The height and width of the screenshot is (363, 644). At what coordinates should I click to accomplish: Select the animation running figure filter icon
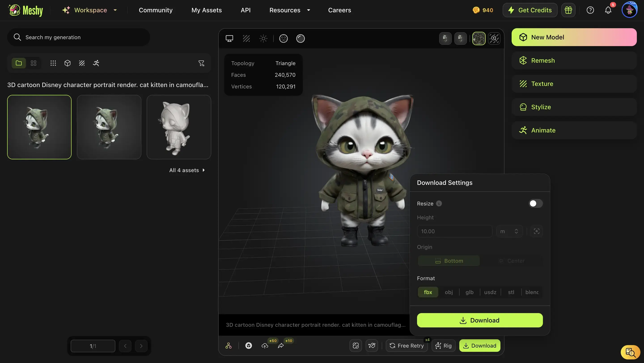click(96, 63)
